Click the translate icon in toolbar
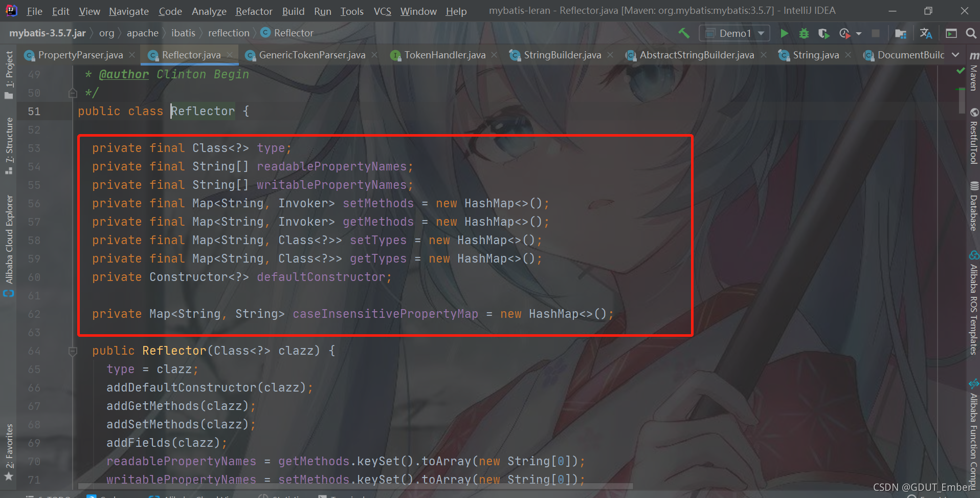This screenshot has width=980, height=498. 926,33
